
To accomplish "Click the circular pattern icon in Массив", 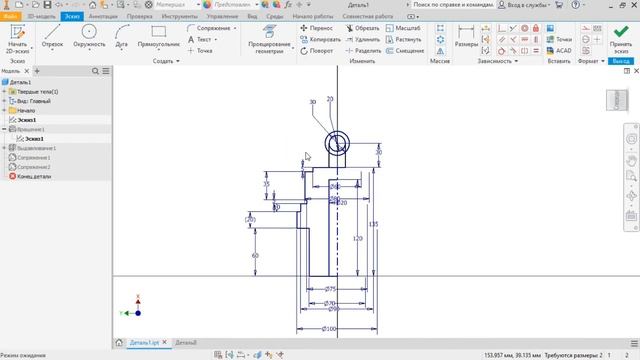I will 440,40.
